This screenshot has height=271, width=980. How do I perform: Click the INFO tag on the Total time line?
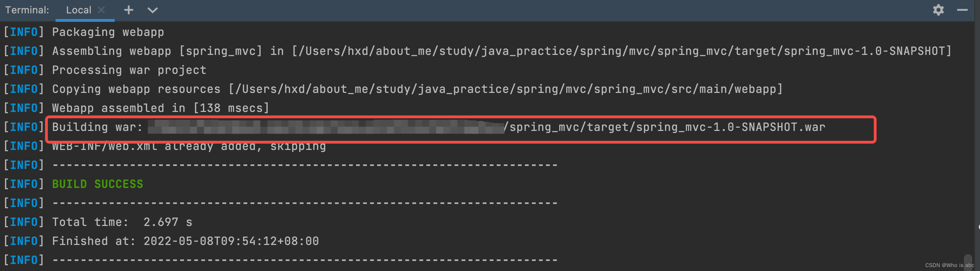coord(23,221)
